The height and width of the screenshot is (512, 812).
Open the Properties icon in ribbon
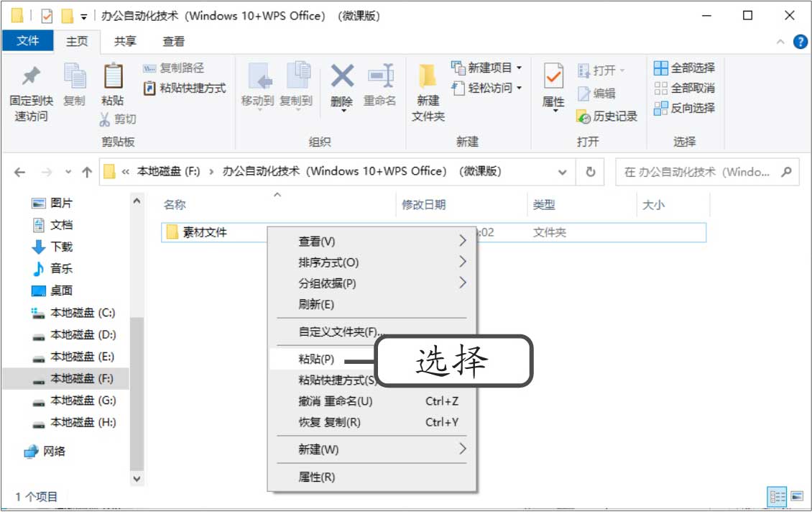pos(553,78)
